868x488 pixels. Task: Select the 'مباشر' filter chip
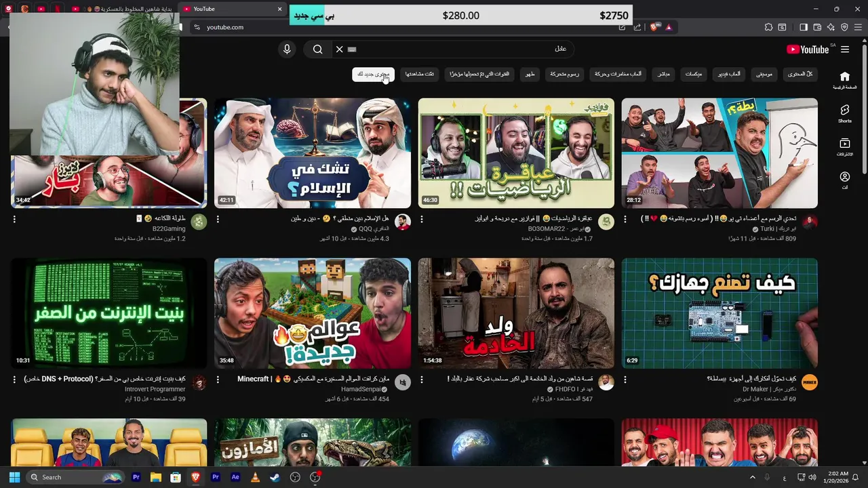[663, 74]
